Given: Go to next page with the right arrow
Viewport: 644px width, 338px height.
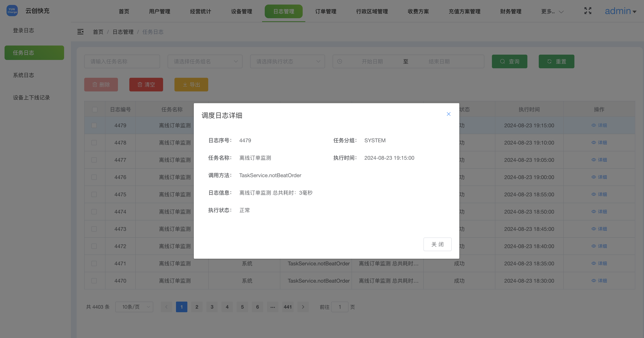Looking at the screenshot, I should (x=303, y=307).
